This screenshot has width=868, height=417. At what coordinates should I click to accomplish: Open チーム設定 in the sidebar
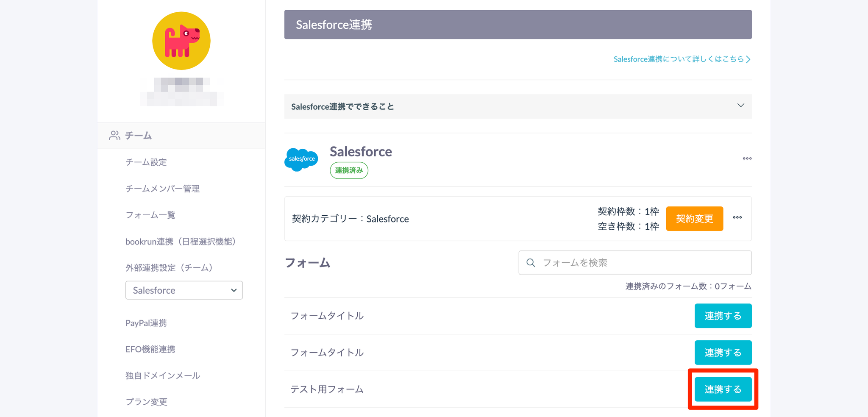click(146, 162)
